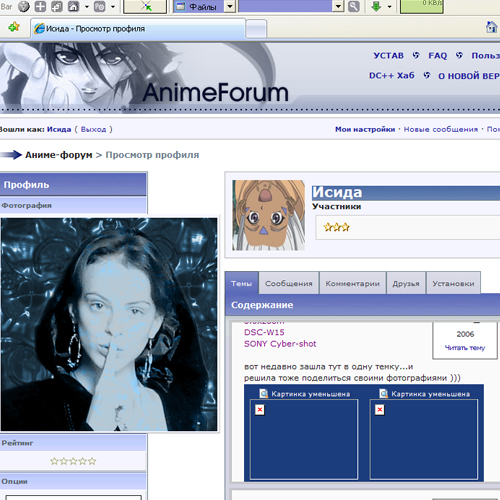Click the toolbar plus icon
500x500 pixels.
click(x=40, y=6)
